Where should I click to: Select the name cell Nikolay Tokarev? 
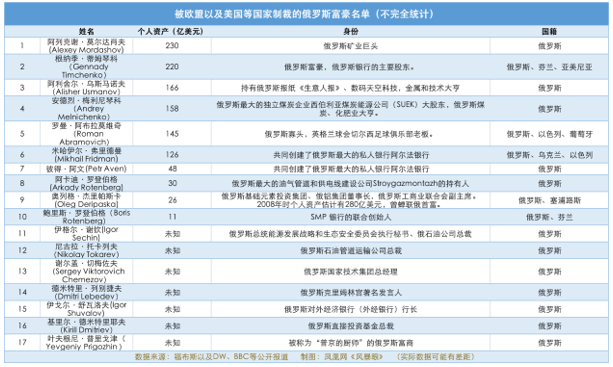[86, 251]
